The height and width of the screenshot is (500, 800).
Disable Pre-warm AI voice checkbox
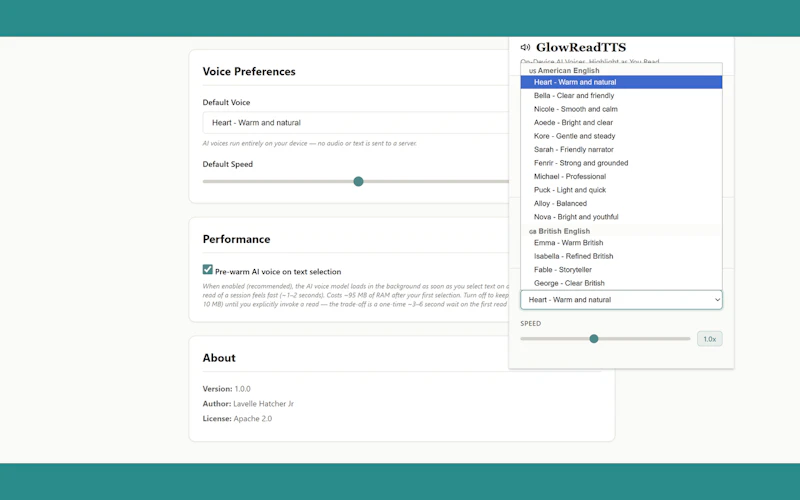tap(208, 269)
